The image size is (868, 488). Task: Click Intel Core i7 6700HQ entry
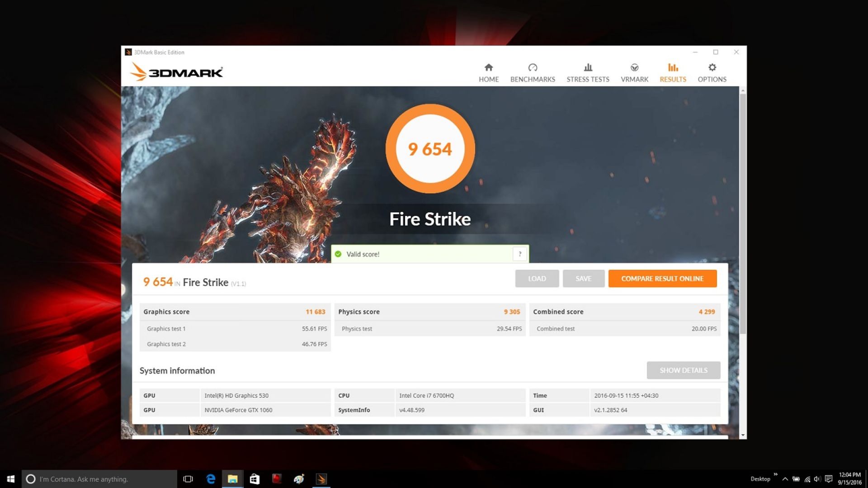click(426, 395)
